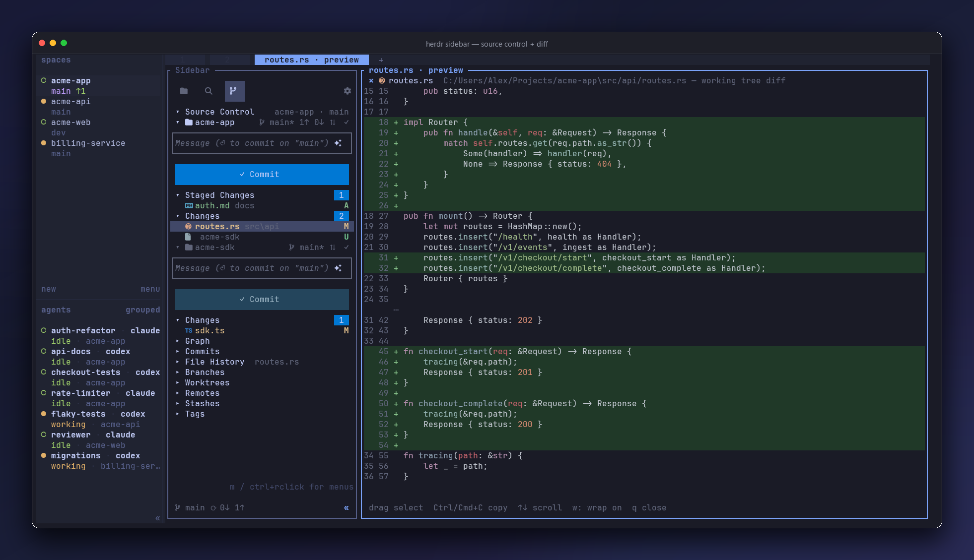Select sdk.ts in acme-sdk Changes

tap(262, 331)
